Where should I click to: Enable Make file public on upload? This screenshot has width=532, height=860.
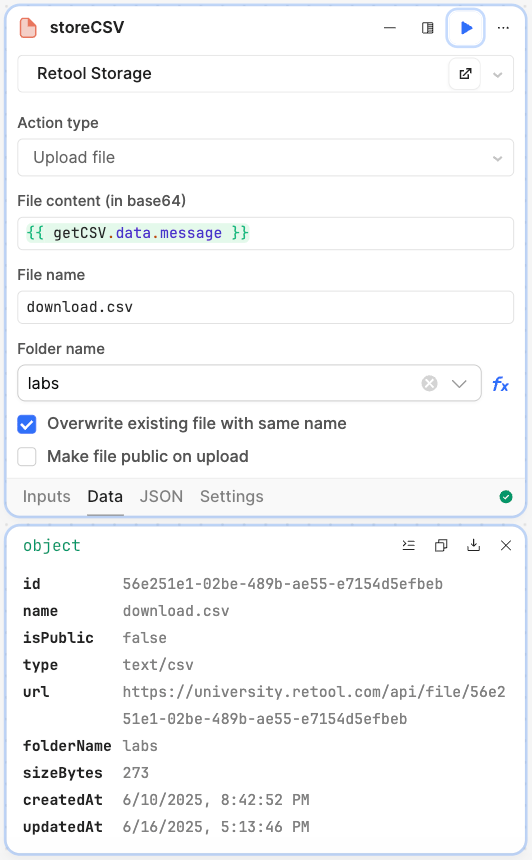coord(27,456)
